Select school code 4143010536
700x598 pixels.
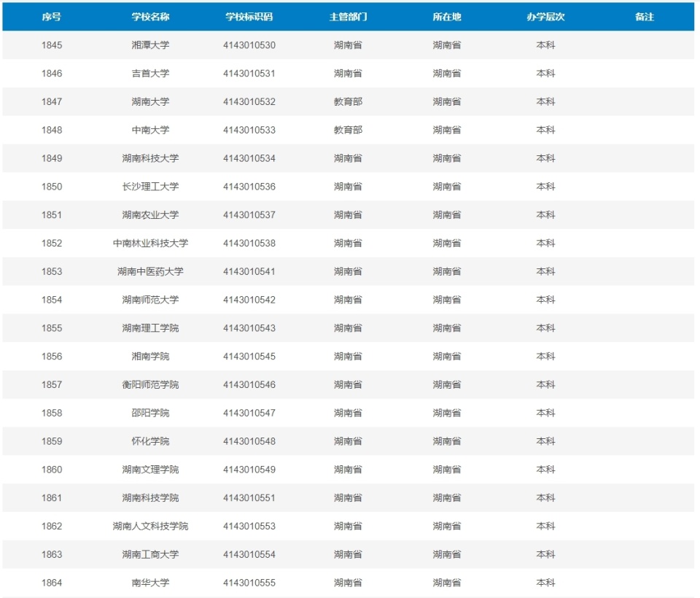point(249,187)
